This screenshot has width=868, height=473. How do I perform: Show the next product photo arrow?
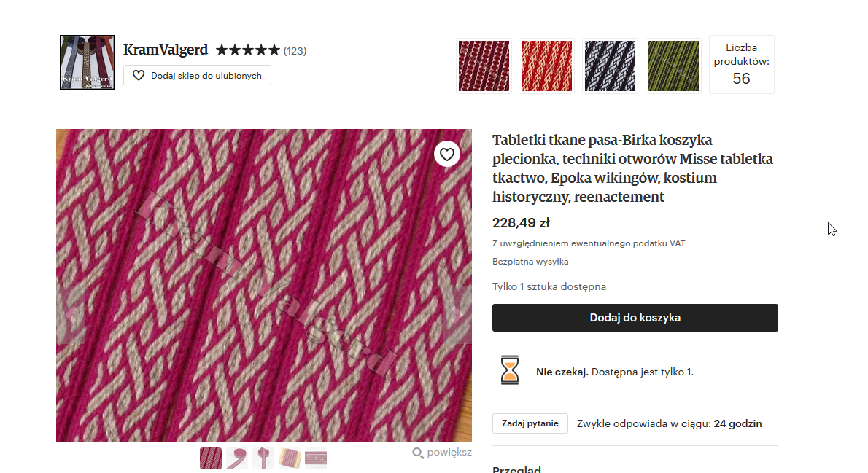click(457, 316)
